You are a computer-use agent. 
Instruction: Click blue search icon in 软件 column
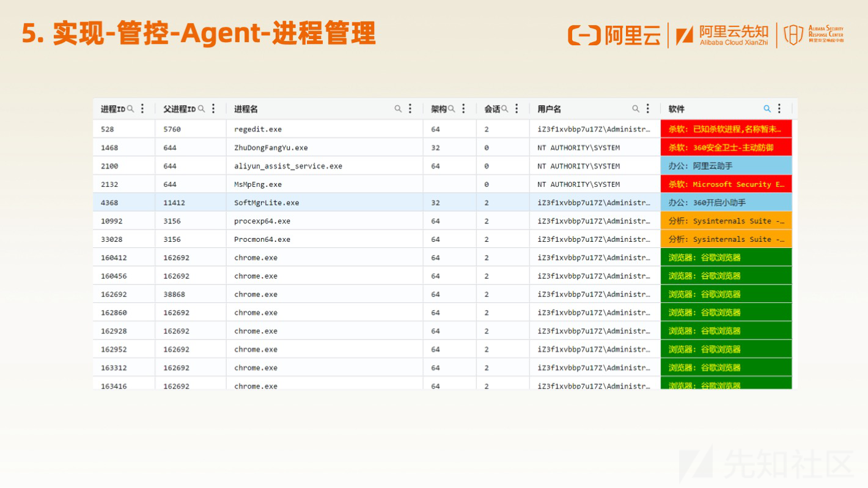tap(767, 109)
